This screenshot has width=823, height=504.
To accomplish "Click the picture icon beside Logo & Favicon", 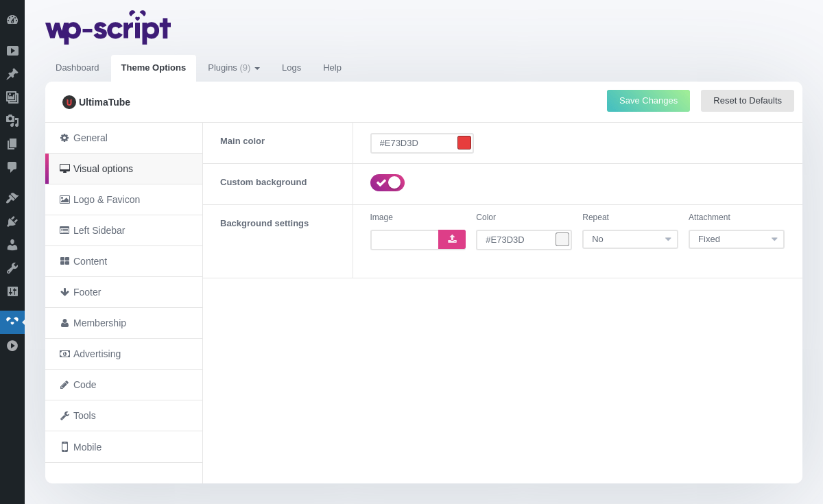I will pos(64,200).
